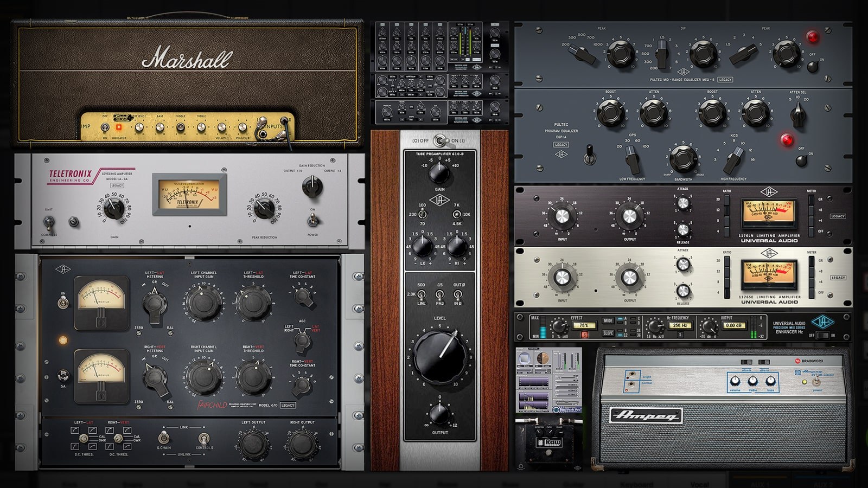Click the 610-B Output knob
The width and height of the screenshot is (868, 488).
click(439, 414)
